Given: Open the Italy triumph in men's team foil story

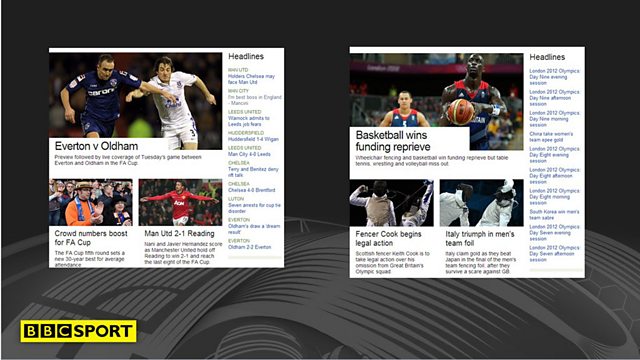Looking at the screenshot, I should pos(480,239).
